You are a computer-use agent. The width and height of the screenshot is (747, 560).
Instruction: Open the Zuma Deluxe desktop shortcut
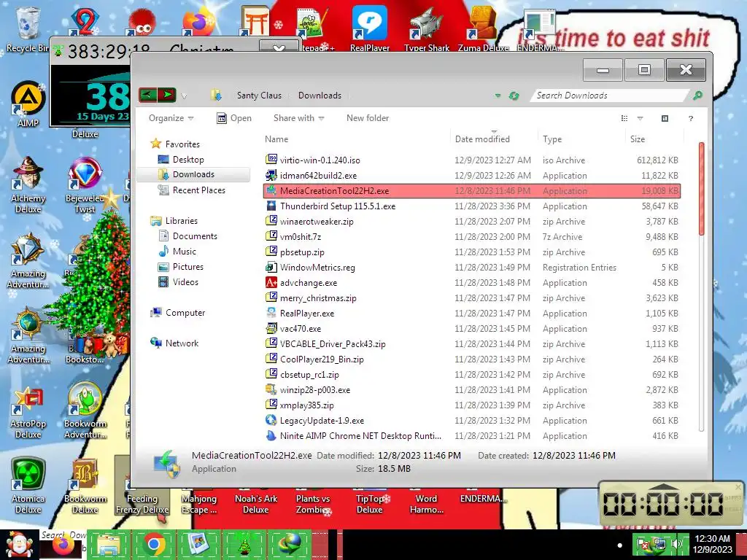click(x=483, y=29)
